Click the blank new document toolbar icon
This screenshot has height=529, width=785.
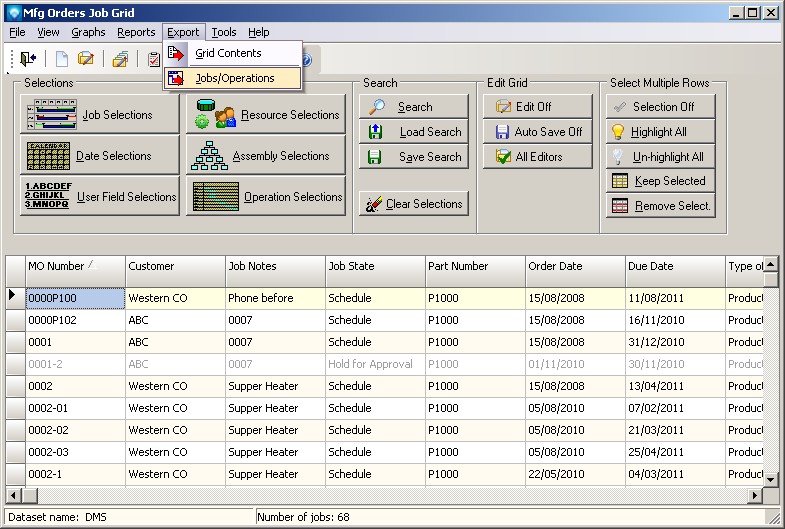click(62, 59)
